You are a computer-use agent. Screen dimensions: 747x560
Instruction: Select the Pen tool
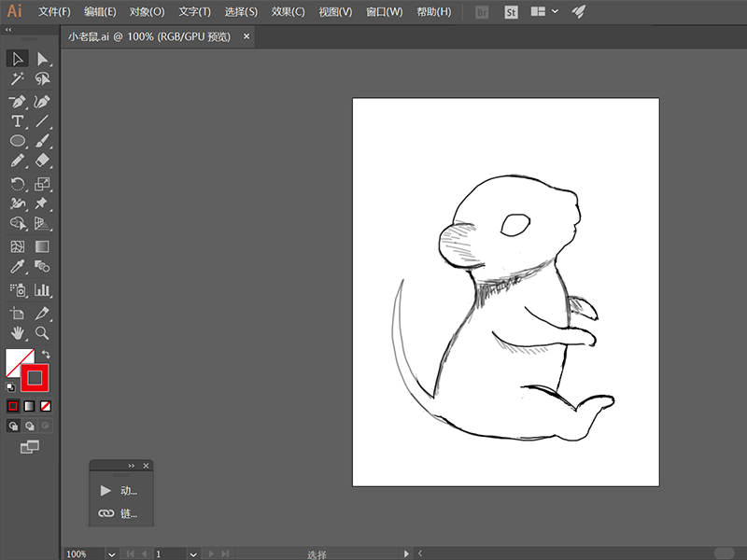pyautogui.click(x=17, y=102)
